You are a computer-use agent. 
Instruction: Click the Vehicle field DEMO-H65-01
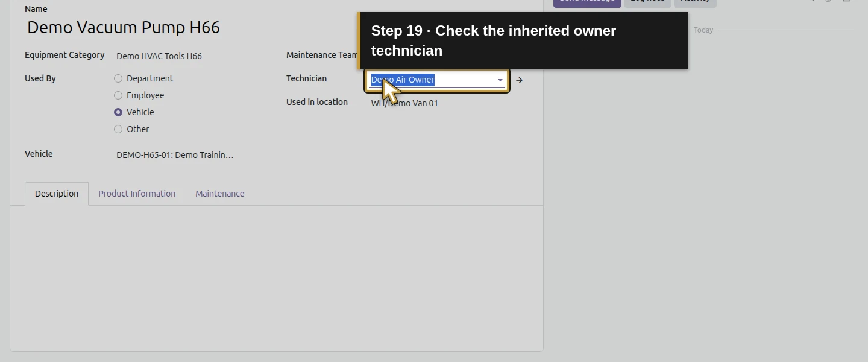[x=175, y=155]
